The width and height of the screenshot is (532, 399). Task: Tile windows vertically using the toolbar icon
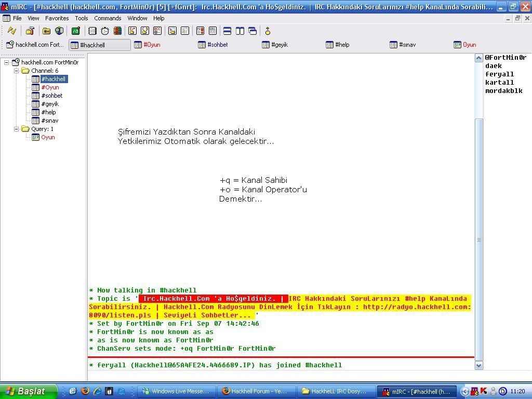[240, 31]
